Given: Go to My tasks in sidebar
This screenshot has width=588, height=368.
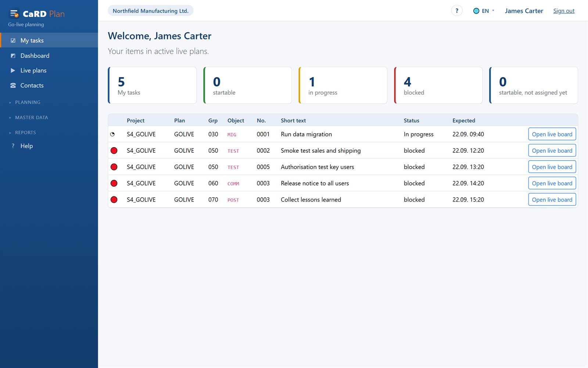Looking at the screenshot, I should point(49,40).
